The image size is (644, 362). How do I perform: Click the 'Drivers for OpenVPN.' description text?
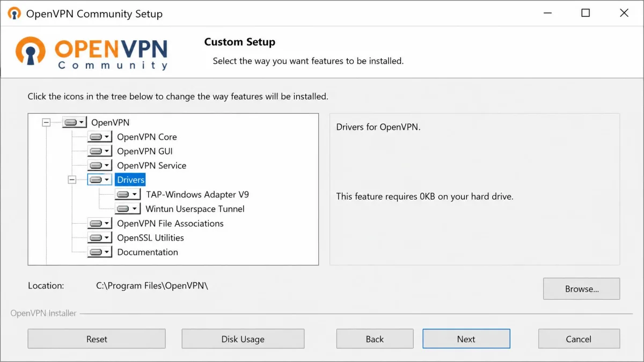point(379,127)
